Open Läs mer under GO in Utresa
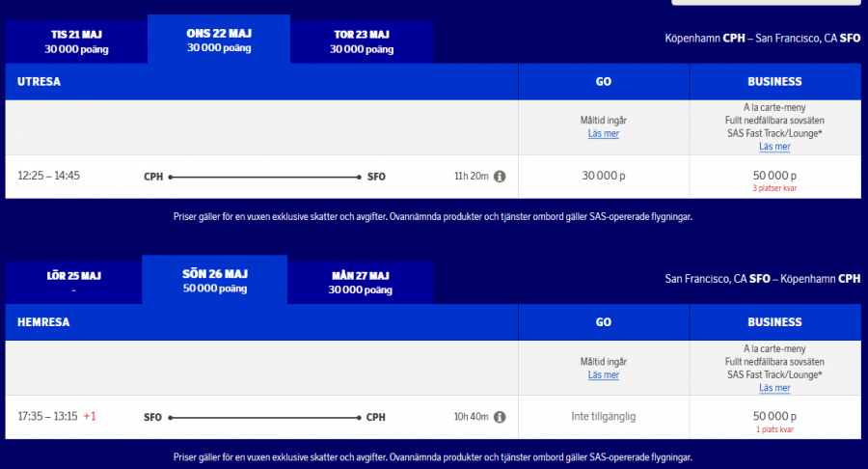This screenshot has height=469, width=868. (604, 133)
